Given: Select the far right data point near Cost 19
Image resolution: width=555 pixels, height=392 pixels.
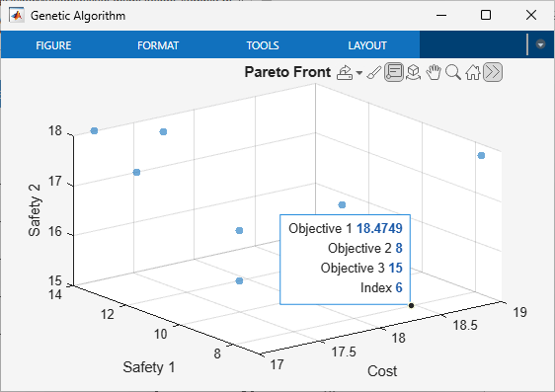Looking at the screenshot, I should click(x=481, y=155).
